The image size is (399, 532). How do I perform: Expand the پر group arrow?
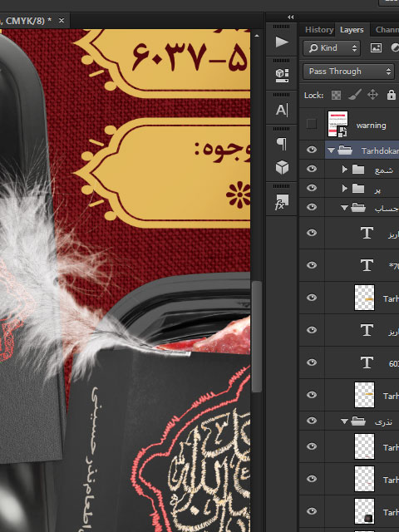[345, 188]
